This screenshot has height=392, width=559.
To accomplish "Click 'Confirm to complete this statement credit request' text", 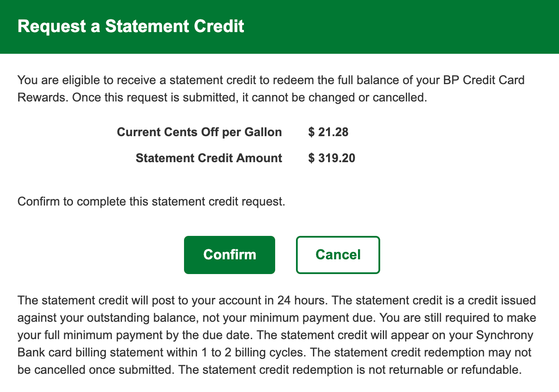I will pos(151,202).
